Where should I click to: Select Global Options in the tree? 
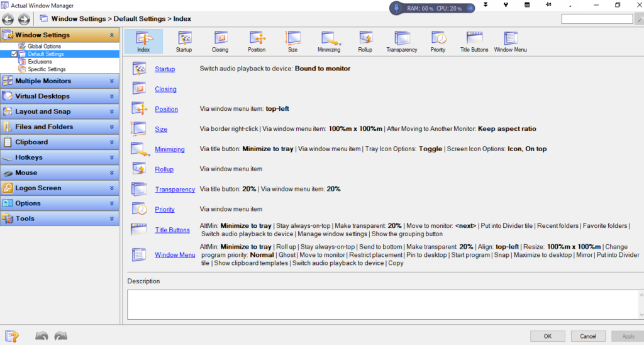point(44,47)
